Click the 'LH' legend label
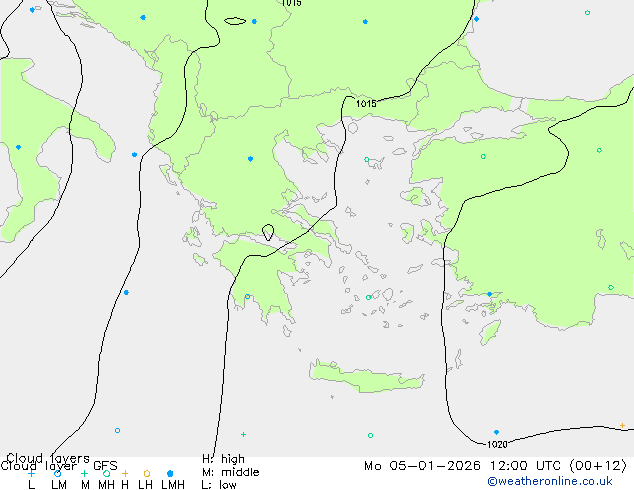The width and height of the screenshot is (634, 490). coord(145,485)
